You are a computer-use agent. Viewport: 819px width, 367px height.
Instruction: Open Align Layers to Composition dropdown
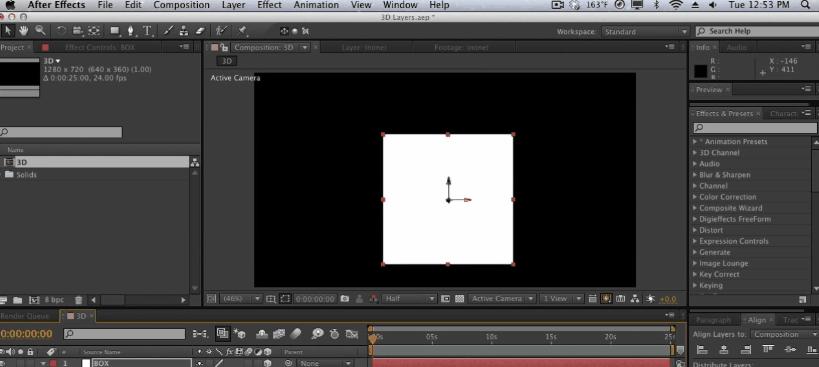pos(785,334)
